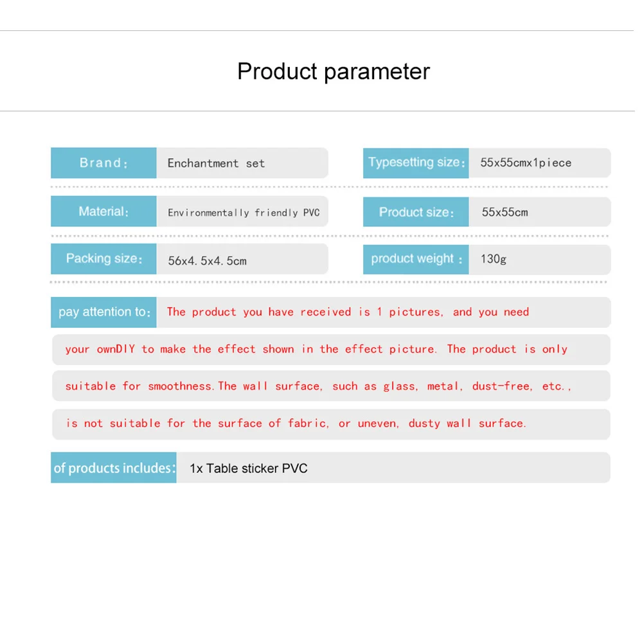Click the "55x55cmx1piece" value

[525, 163]
